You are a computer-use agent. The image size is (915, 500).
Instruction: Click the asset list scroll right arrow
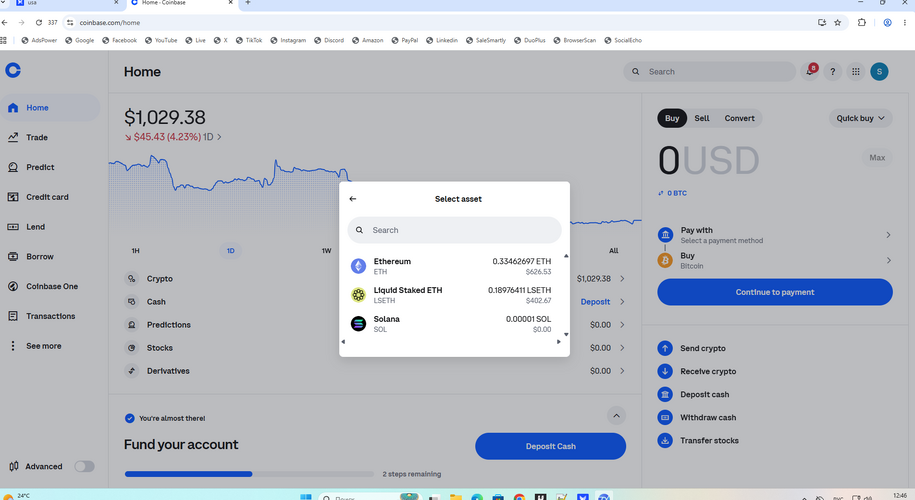558,342
